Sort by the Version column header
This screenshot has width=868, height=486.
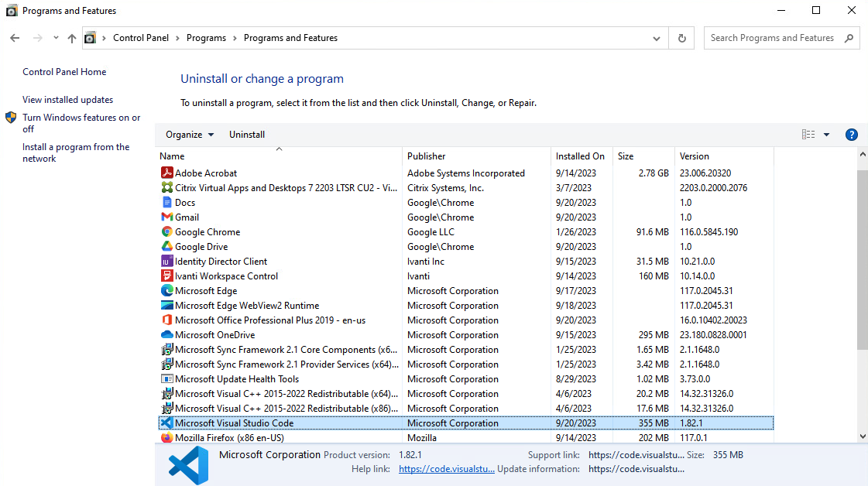pos(724,156)
